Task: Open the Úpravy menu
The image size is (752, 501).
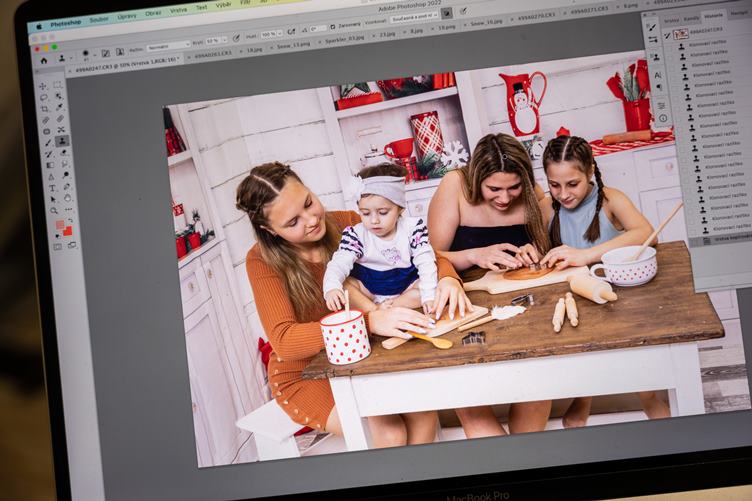Action: click(x=127, y=16)
